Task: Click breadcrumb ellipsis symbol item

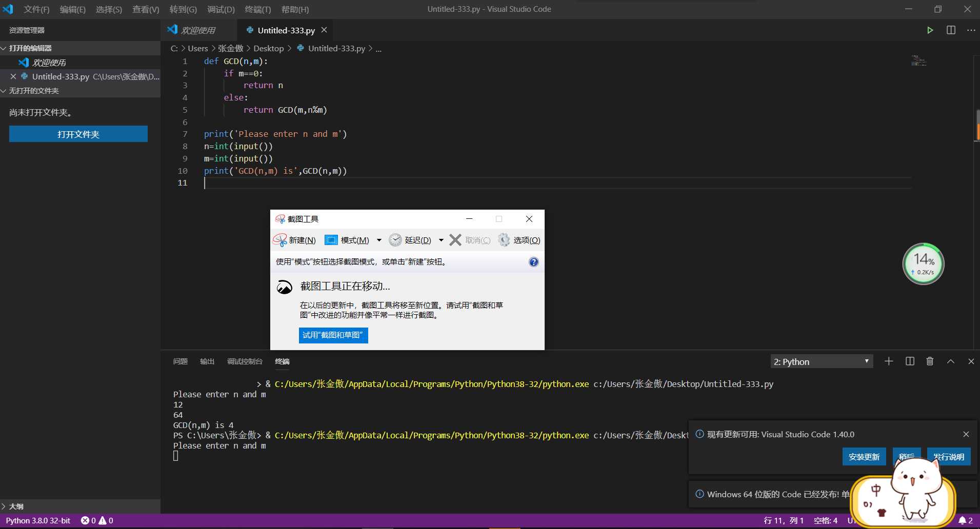Action: tap(378, 49)
